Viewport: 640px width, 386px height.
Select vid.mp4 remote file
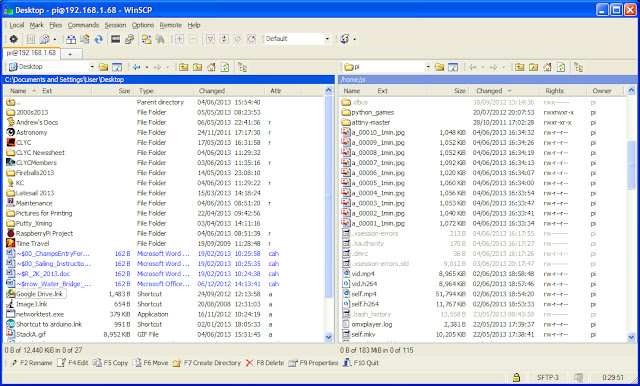tap(363, 274)
